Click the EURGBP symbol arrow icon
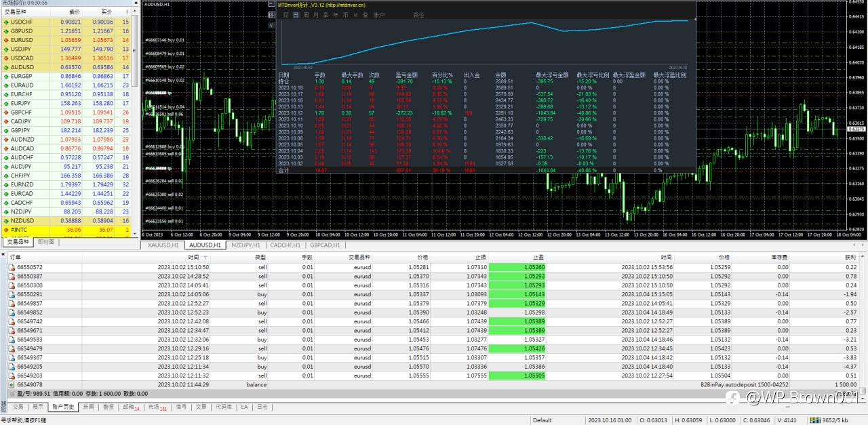The height and width of the screenshot is (425, 868). (6, 77)
